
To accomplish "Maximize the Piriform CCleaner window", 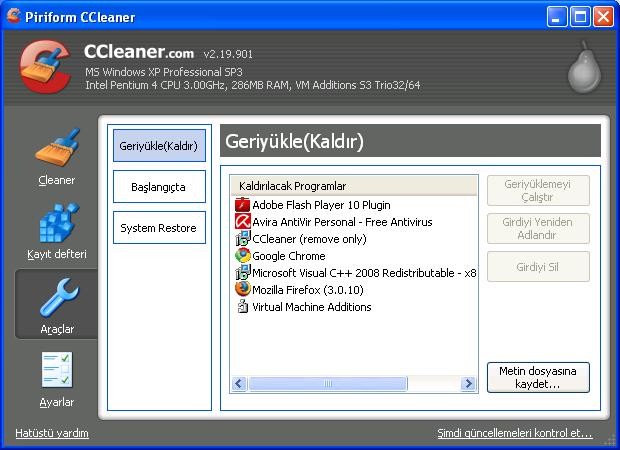I will (x=580, y=17).
